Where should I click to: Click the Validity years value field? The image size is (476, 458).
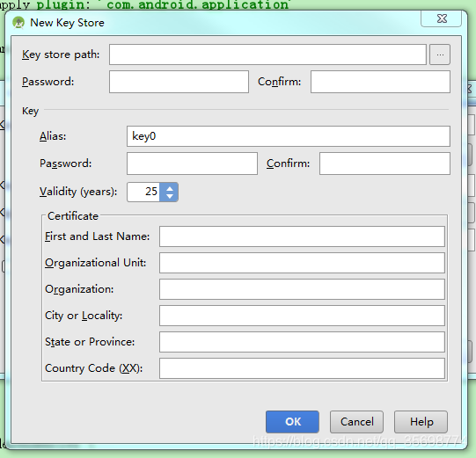point(143,192)
